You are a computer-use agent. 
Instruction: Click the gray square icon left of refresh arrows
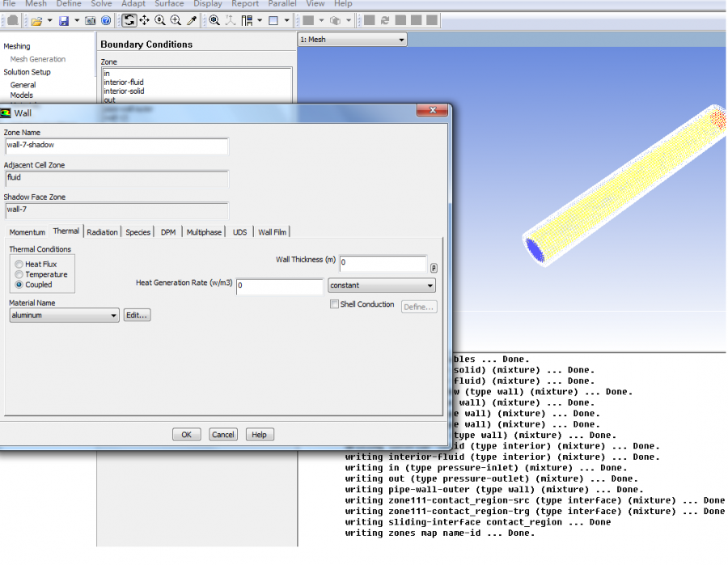click(x=370, y=20)
